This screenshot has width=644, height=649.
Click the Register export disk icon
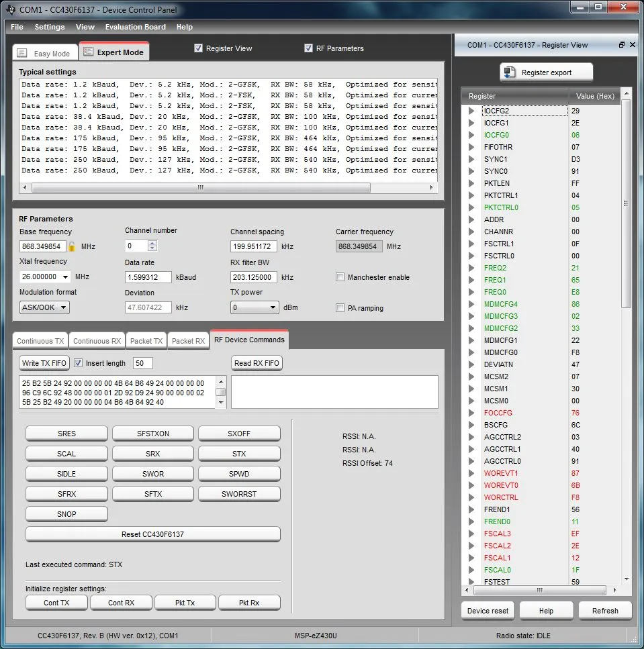pos(510,72)
